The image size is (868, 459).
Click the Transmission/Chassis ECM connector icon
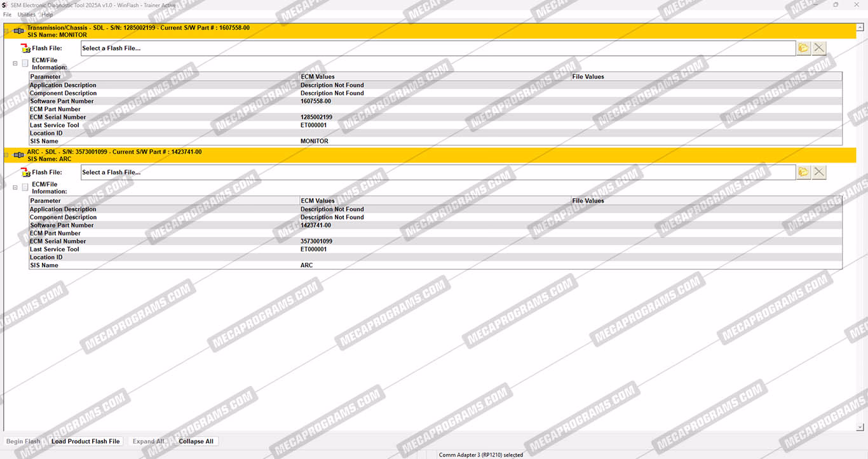[x=18, y=31]
